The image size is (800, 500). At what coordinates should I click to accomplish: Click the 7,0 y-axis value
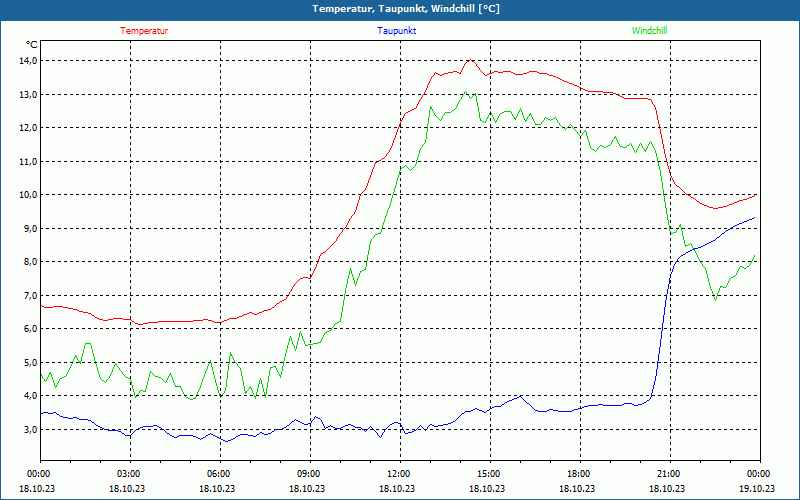pyautogui.click(x=30, y=295)
